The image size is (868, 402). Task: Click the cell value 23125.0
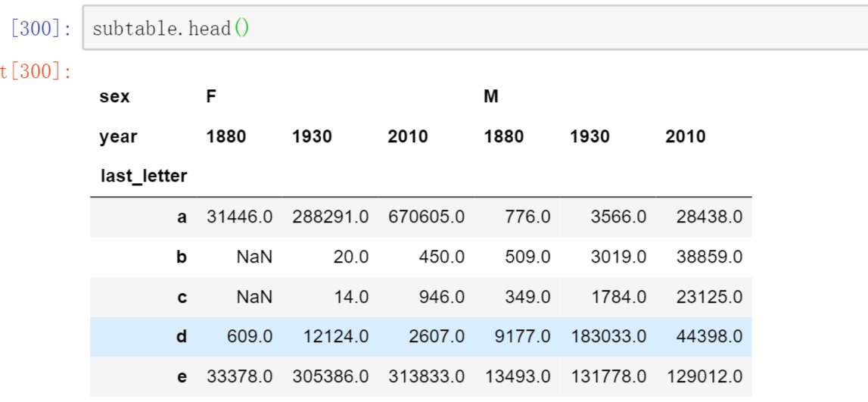coord(710,298)
